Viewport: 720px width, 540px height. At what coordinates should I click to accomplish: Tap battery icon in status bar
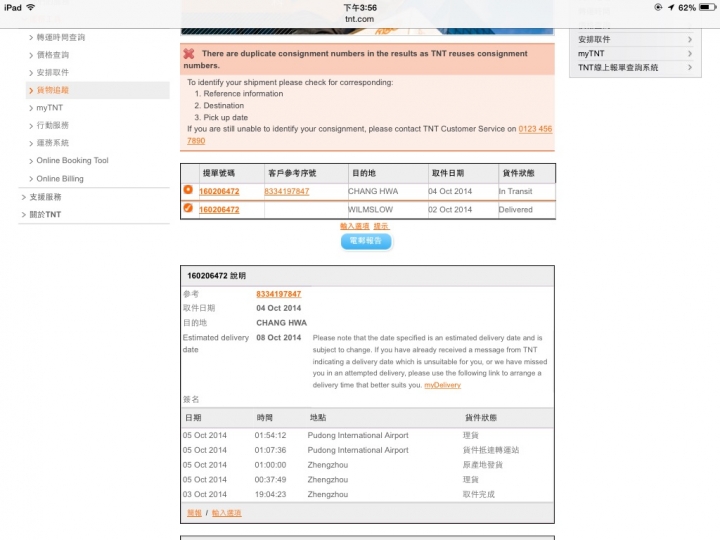(x=707, y=7)
